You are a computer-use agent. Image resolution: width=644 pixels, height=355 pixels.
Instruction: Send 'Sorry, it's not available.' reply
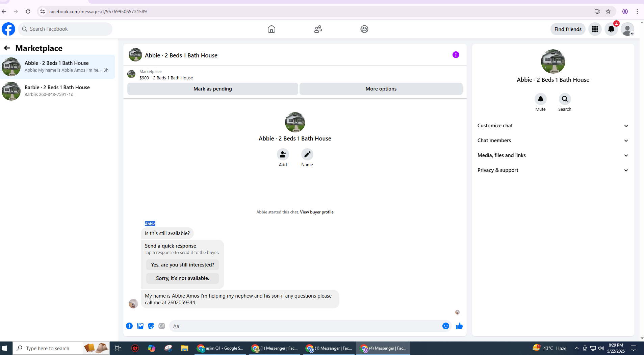tap(182, 278)
